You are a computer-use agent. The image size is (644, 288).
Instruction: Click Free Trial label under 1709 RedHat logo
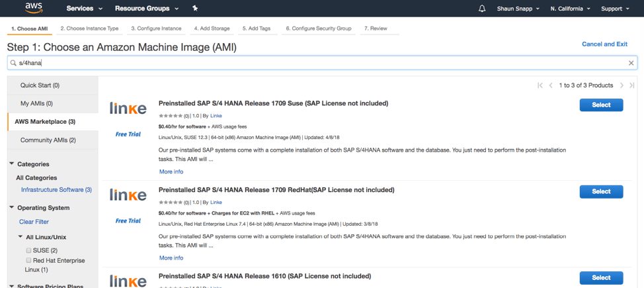(128, 221)
